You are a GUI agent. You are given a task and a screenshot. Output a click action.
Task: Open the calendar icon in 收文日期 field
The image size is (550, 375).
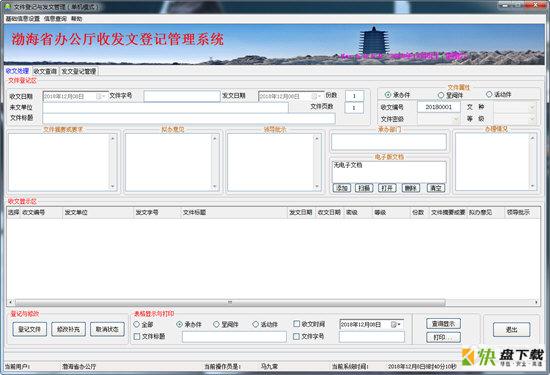99,96
